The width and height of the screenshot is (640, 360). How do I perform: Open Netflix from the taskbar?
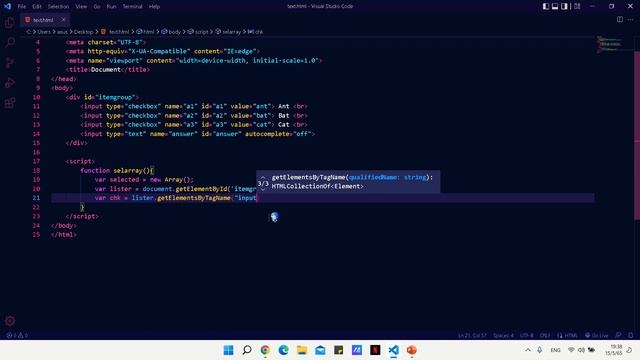pos(375,350)
